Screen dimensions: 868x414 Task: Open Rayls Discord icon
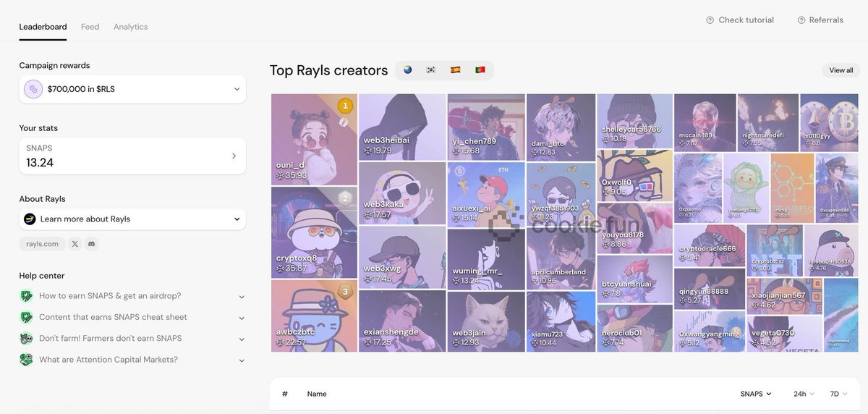[91, 244]
